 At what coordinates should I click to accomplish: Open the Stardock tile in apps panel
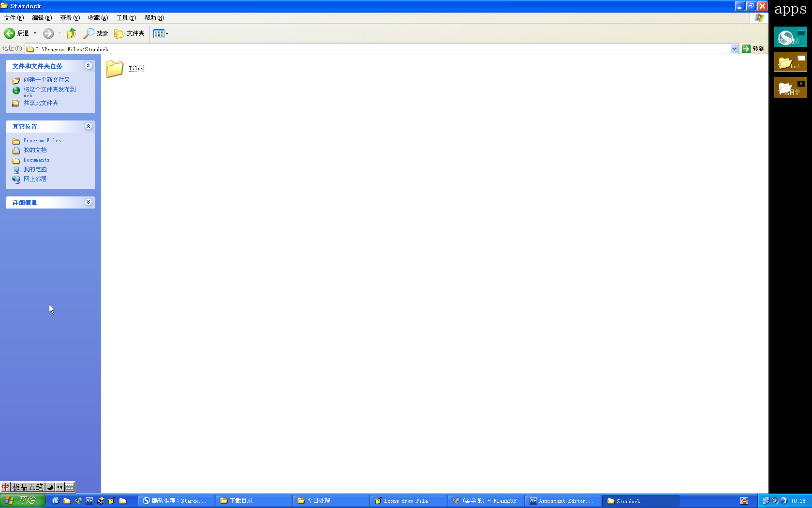pyautogui.click(x=790, y=62)
